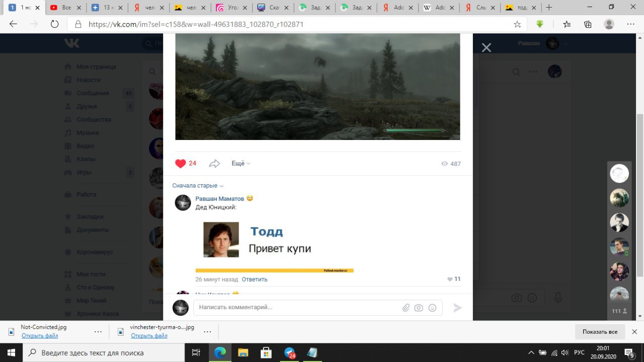Attach file using paperclip icon
The width and height of the screenshot is (644, 362).
(x=406, y=308)
